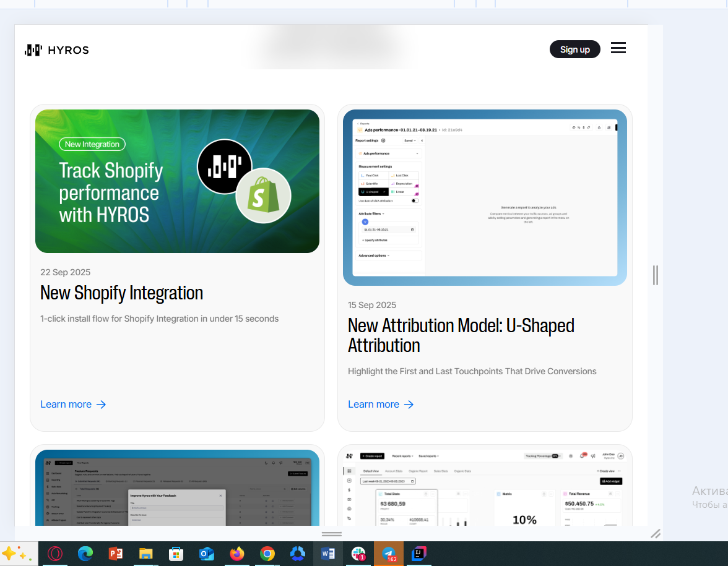Open Google Chrome from the taskbar
728x566 pixels.
[x=267, y=554]
